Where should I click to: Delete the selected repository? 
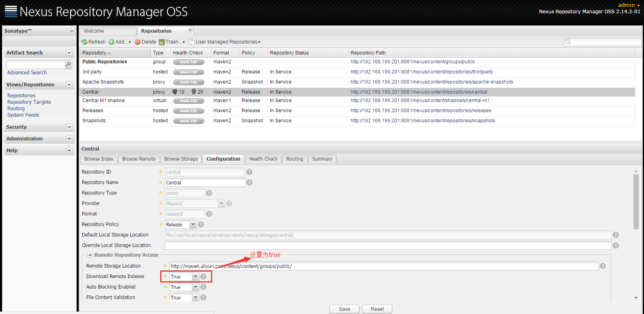coord(145,42)
